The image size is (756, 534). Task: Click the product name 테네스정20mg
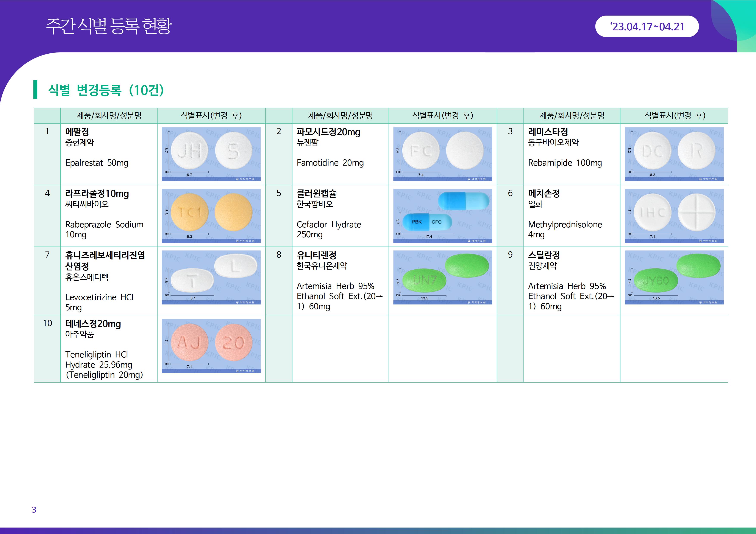pos(93,324)
